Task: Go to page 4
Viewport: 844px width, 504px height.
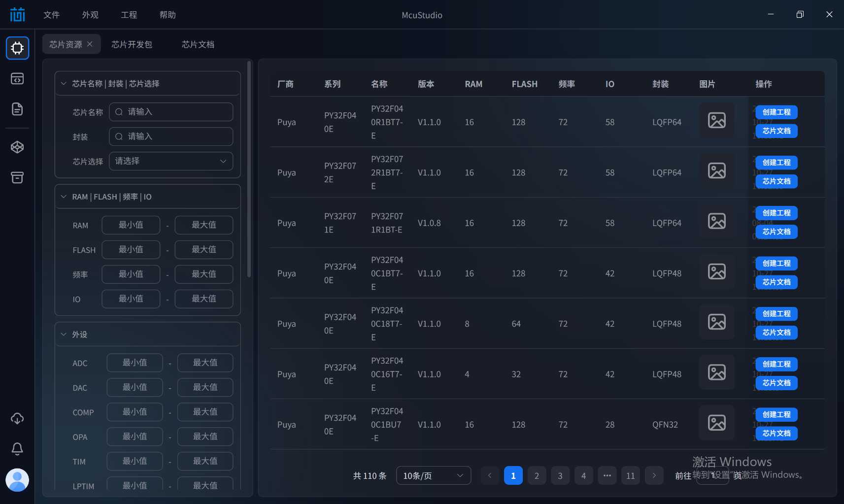Action: pos(583,475)
